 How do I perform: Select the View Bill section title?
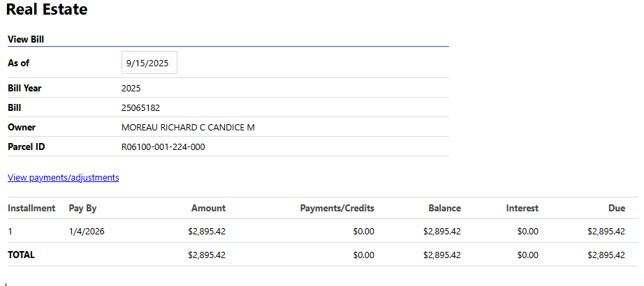point(27,40)
